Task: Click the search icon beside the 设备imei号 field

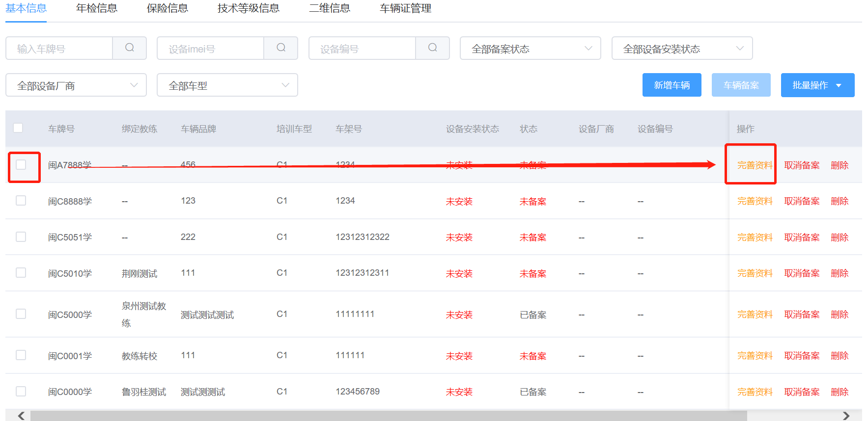Action: point(281,48)
